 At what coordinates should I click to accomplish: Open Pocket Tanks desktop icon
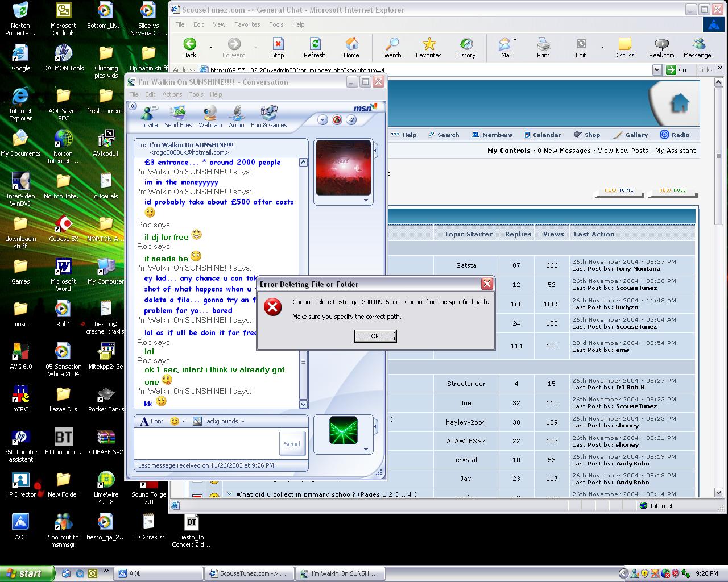pos(106,399)
